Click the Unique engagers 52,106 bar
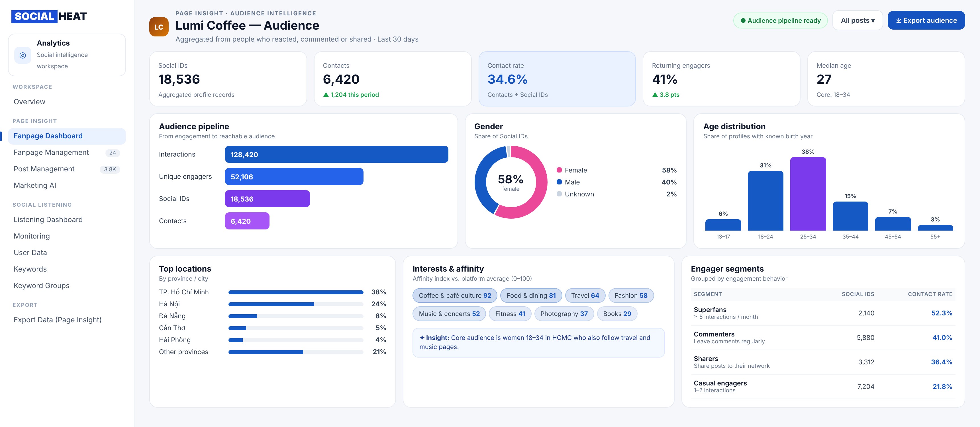The height and width of the screenshot is (427, 980). [294, 177]
